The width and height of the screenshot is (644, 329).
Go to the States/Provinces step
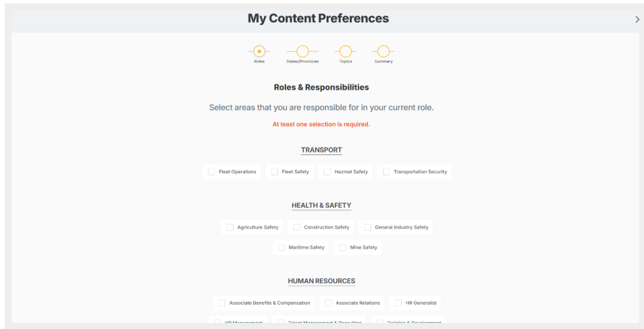tap(302, 51)
